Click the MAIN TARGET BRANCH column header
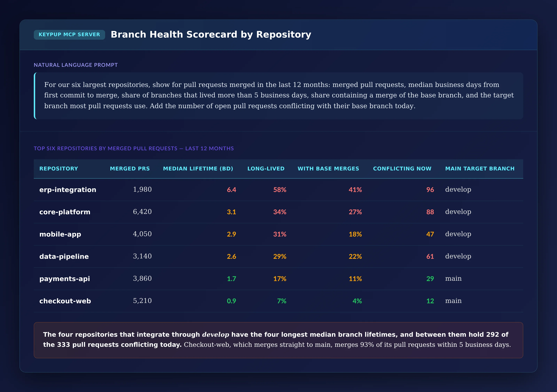557x392 pixels. (x=480, y=169)
